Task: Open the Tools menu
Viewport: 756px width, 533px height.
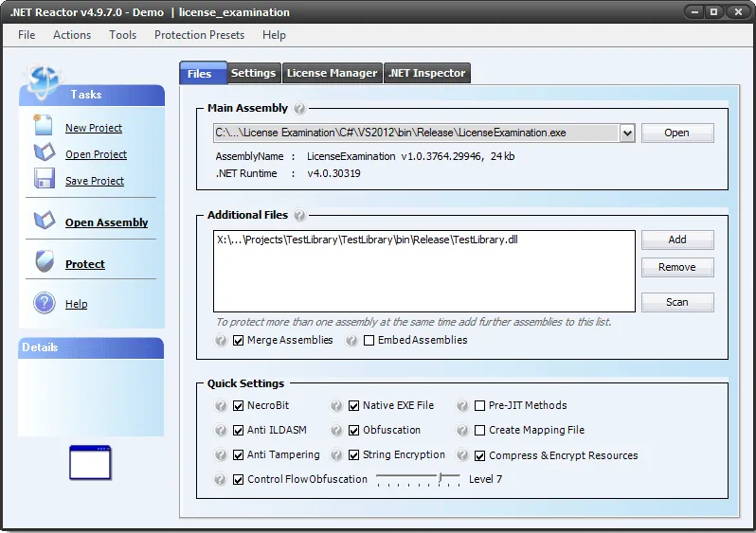Action: [x=122, y=35]
